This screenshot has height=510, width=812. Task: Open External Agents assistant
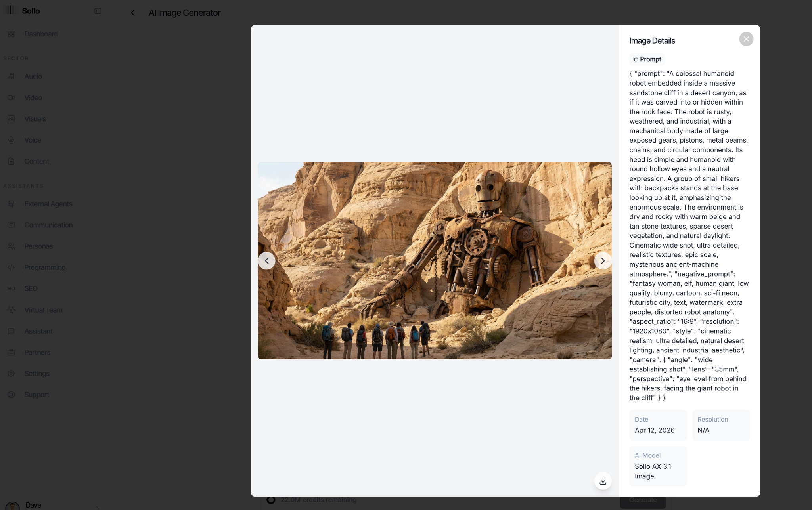(48, 204)
